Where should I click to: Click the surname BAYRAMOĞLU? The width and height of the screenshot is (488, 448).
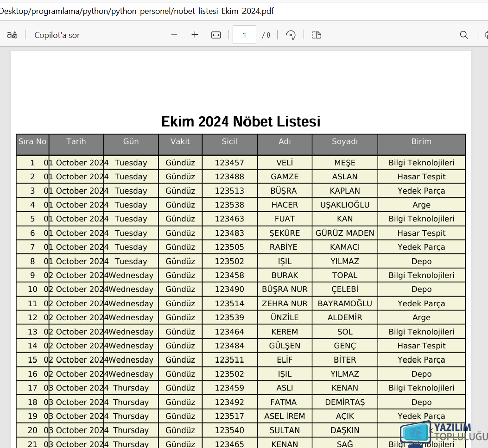tap(345, 303)
